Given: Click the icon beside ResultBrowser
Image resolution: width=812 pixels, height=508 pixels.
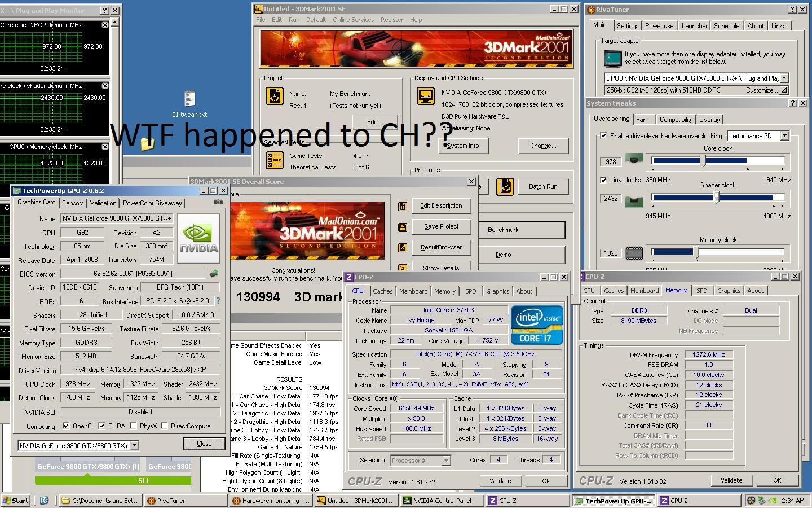Looking at the screenshot, I should pyautogui.click(x=403, y=247).
